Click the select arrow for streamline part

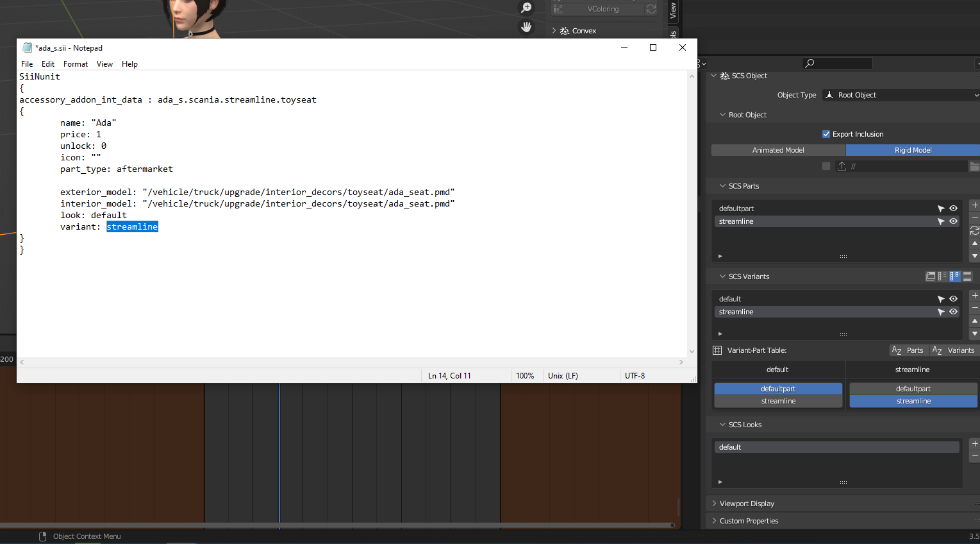(x=941, y=221)
